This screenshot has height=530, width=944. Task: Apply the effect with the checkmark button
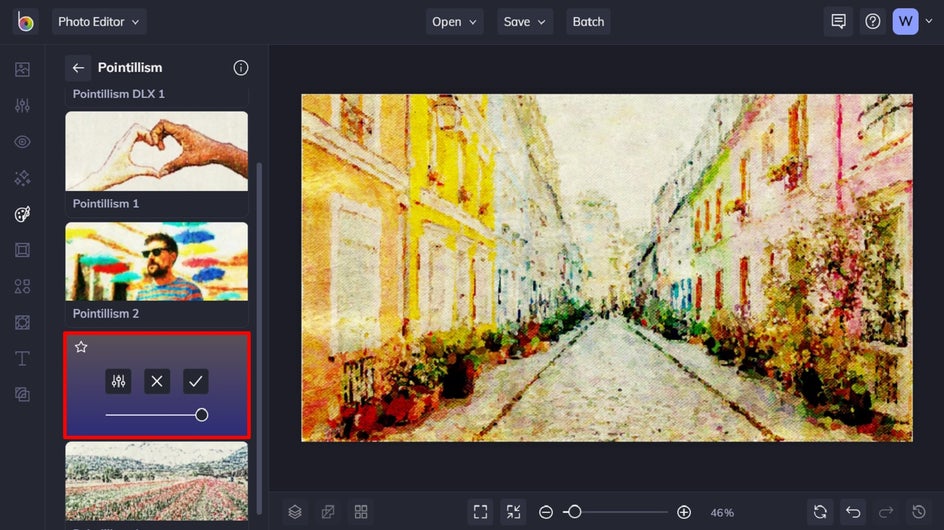point(196,381)
